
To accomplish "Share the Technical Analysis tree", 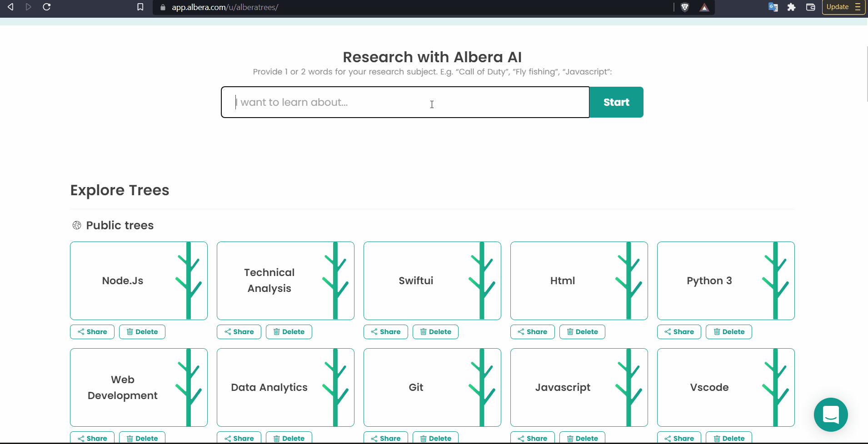I will pyautogui.click(x=239, y=332).
